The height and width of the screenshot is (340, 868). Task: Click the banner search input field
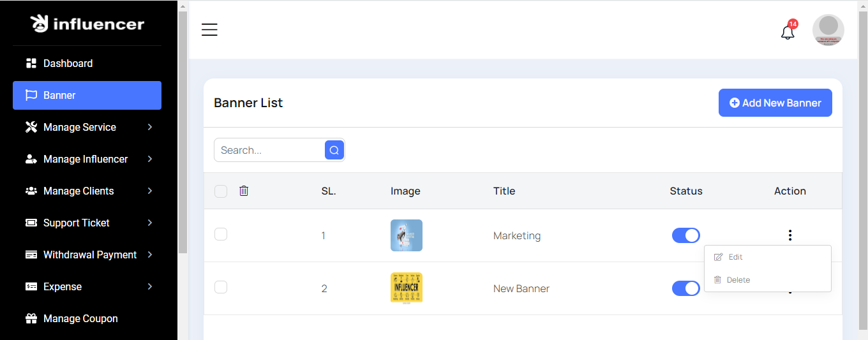(269, 150)
